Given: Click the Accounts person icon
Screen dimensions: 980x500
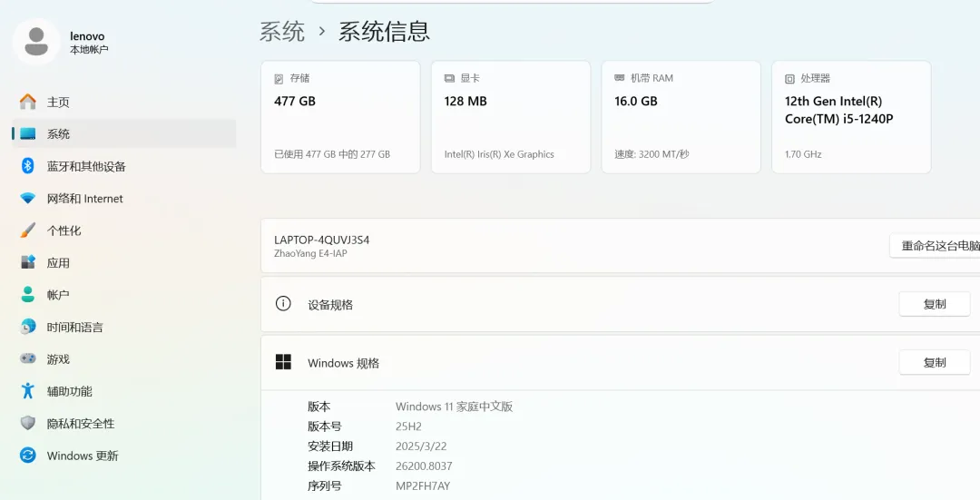Looking at the screenshot, I should (x=27, y=294).
